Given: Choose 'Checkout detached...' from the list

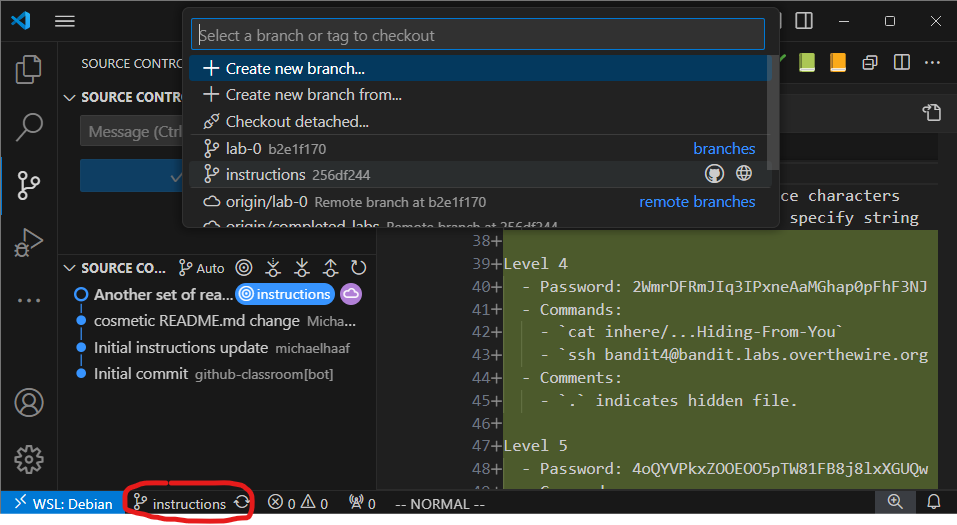Looking at the screenshot, I should coord(297,121).
